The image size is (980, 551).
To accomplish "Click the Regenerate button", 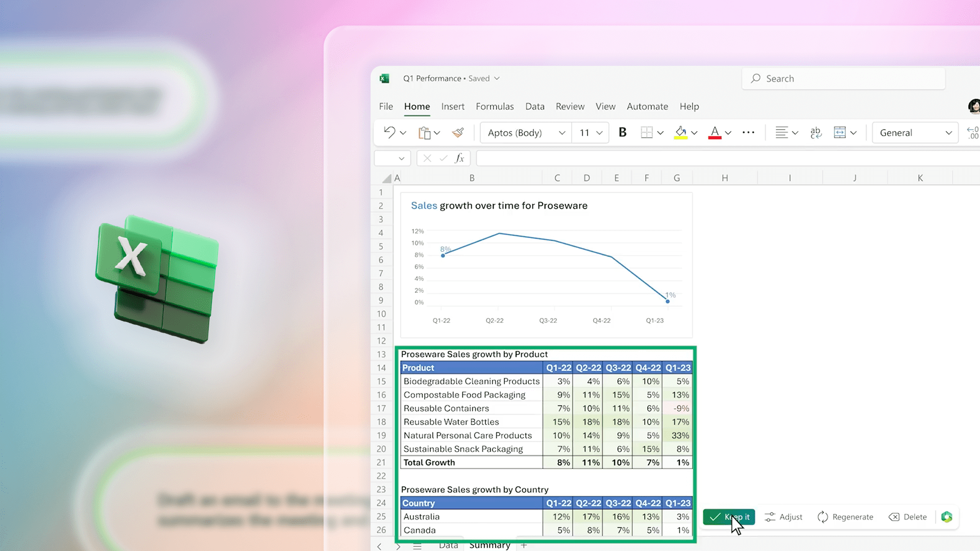I will coord(845,517).
